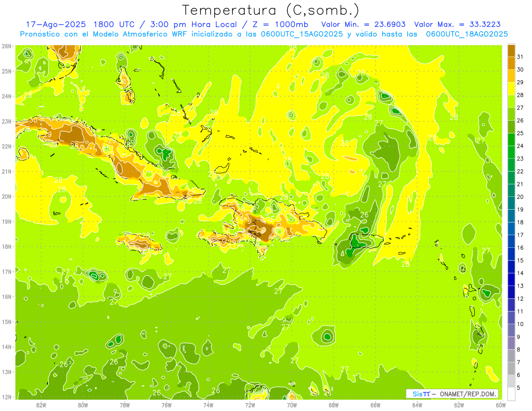
Task: Click the yellow legend swatch between 28 and 29
Action: click(511, 89)
